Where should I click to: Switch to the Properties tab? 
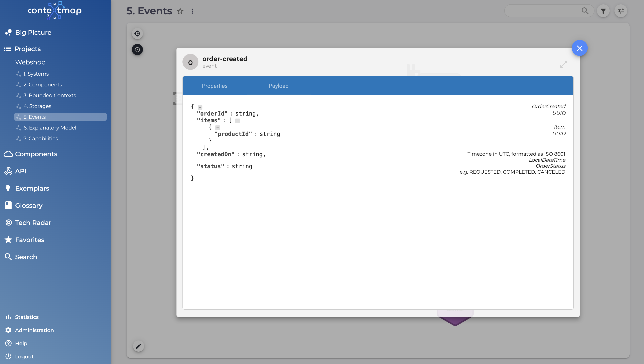[x=214, y=86]
